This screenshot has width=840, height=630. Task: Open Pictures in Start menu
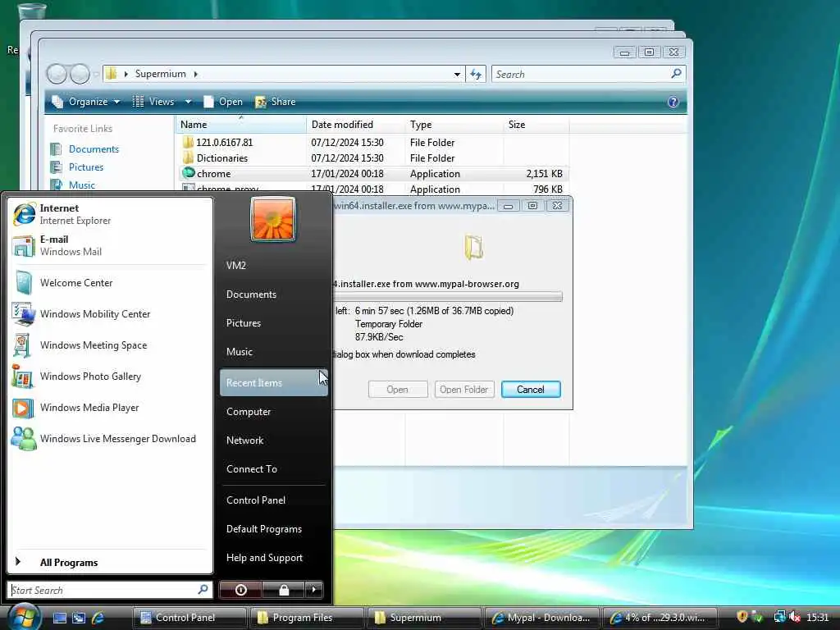point(273,323)
